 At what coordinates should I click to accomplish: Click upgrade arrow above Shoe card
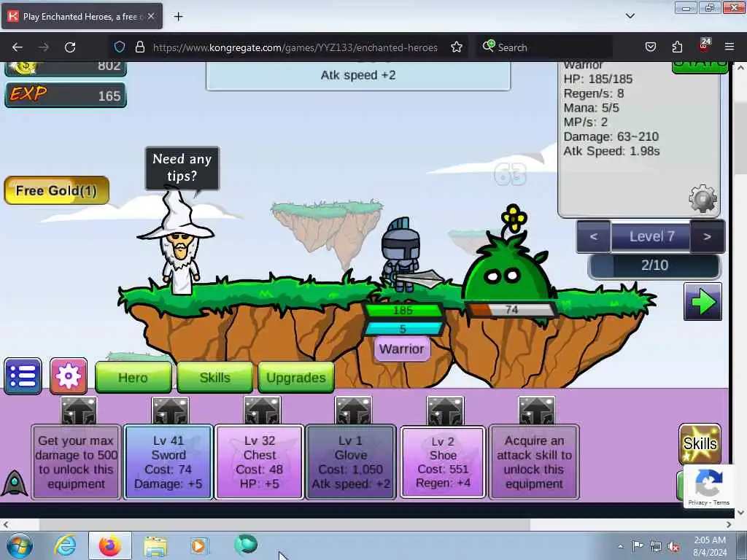445,411
